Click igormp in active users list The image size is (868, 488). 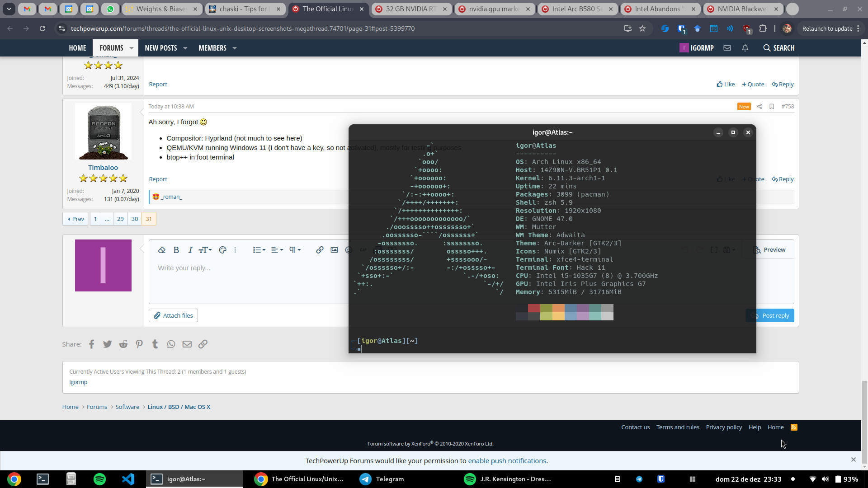point(78,382)
